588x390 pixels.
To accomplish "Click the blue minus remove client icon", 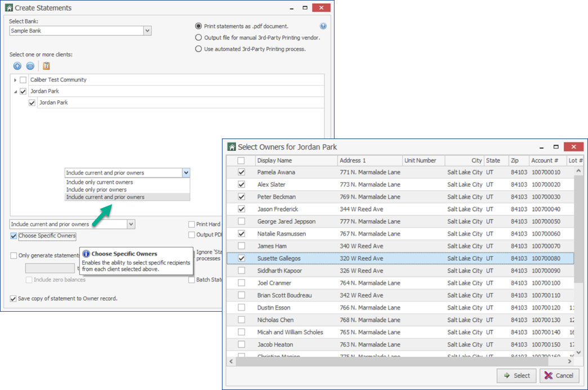I will point(30,66).
